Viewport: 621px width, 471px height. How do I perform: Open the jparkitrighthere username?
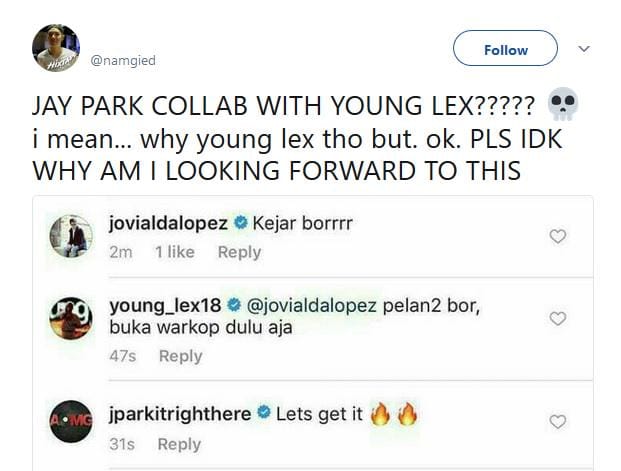pos(179,414)
